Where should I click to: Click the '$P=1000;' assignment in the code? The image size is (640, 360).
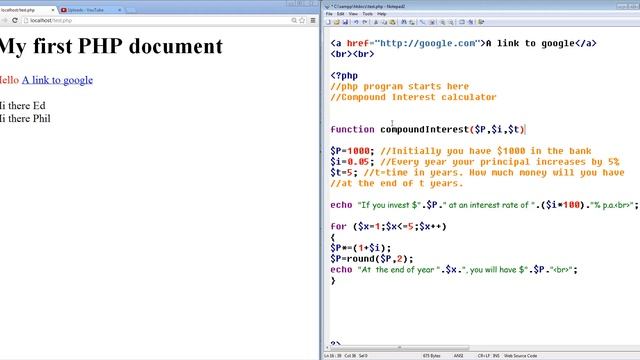pyautogui.click(x=352, y=151)
